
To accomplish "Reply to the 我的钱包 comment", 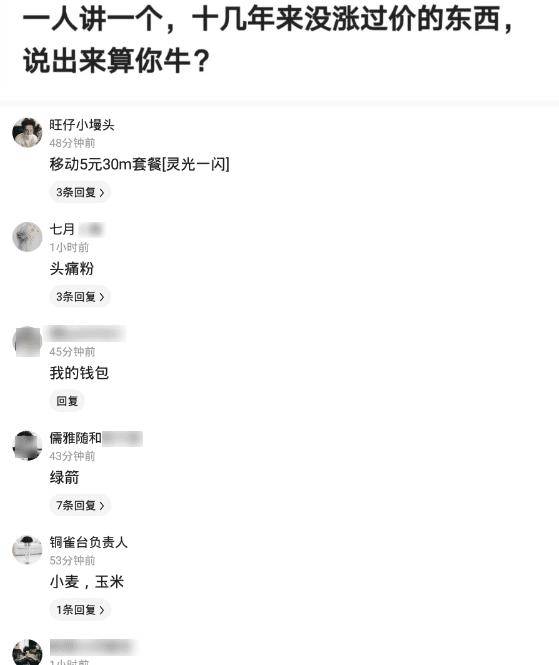I will coord(67,401).
